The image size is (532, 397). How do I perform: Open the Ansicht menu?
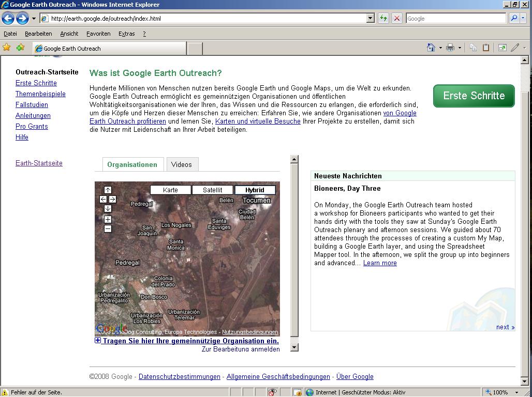[69, 34]
